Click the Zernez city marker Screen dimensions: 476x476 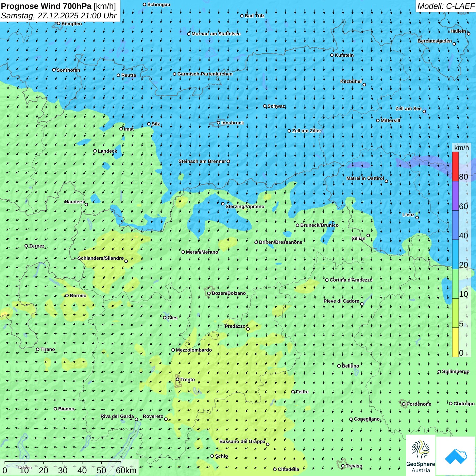[27, 246]
